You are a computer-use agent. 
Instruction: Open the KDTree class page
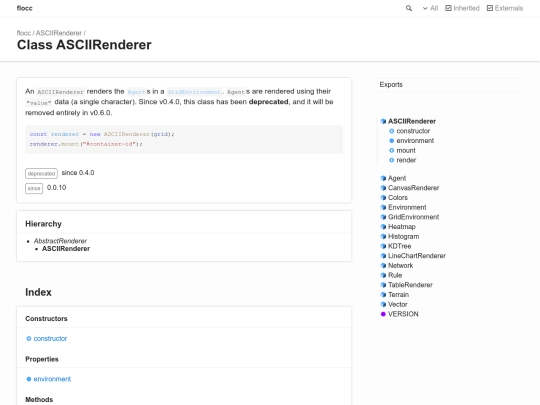[399, 246]
